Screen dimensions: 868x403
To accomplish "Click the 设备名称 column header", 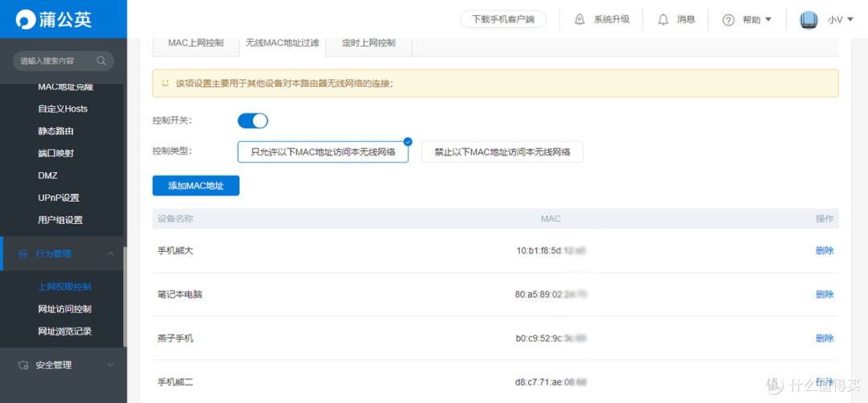I will (175, 219).
